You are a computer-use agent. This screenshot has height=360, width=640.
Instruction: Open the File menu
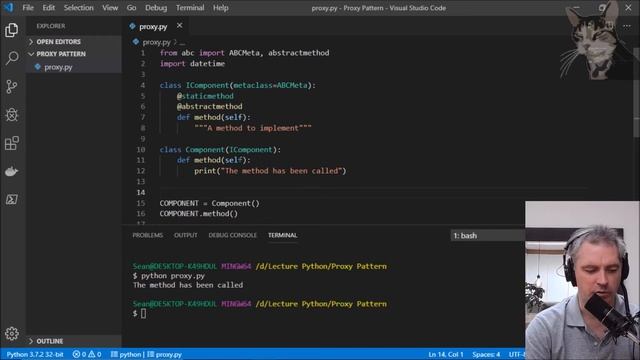coord(28,8)
